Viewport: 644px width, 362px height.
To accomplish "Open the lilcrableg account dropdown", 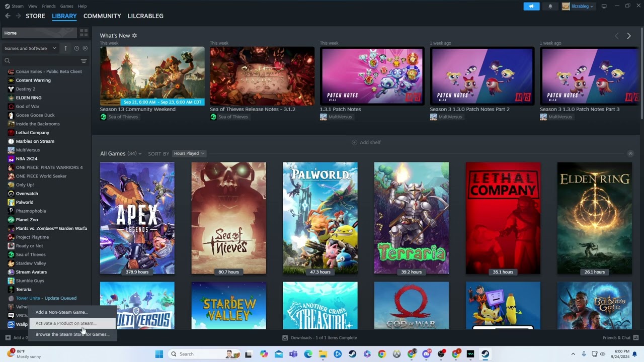I will [x=578, y=6].
